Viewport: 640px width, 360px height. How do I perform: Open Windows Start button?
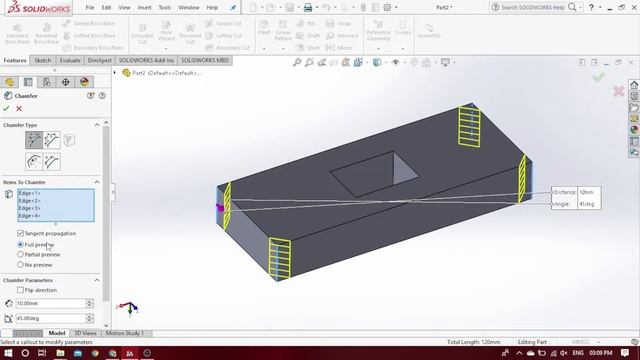pos(8,353)
